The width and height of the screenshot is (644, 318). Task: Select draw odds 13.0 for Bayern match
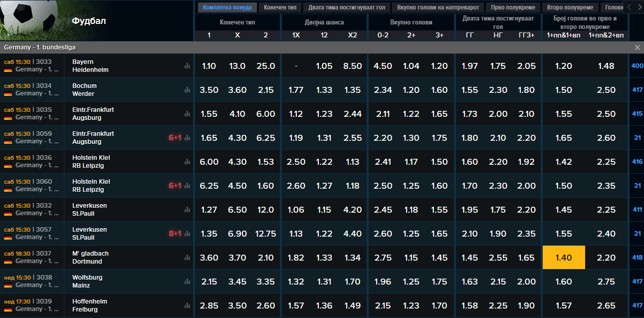pos(237,66)
